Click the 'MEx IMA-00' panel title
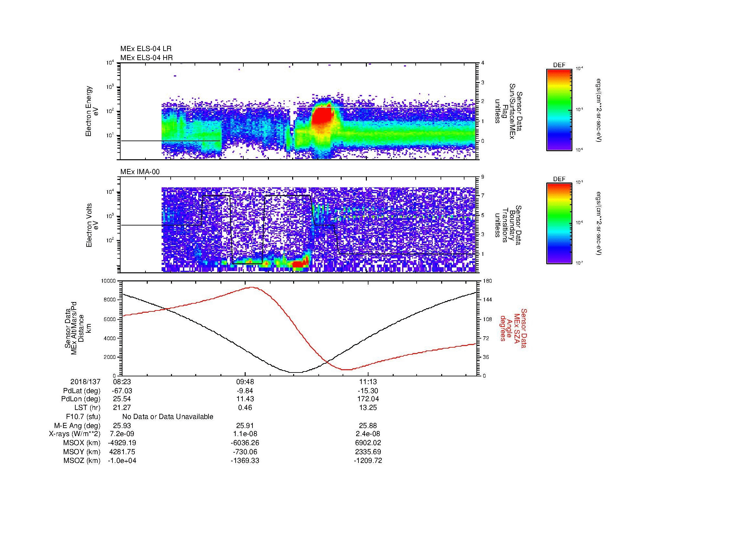756x534 pixels. pyautogui.click(x=140, y=172)
